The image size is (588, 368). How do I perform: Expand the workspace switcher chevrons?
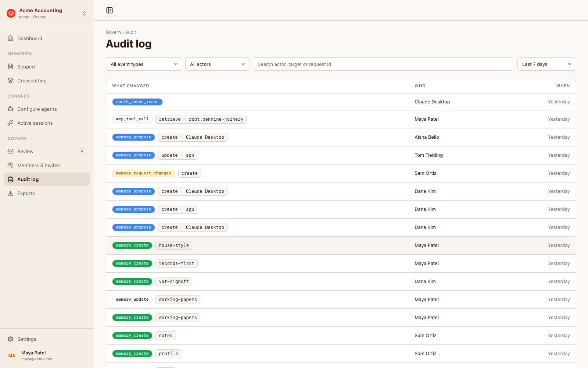point(84,14)
